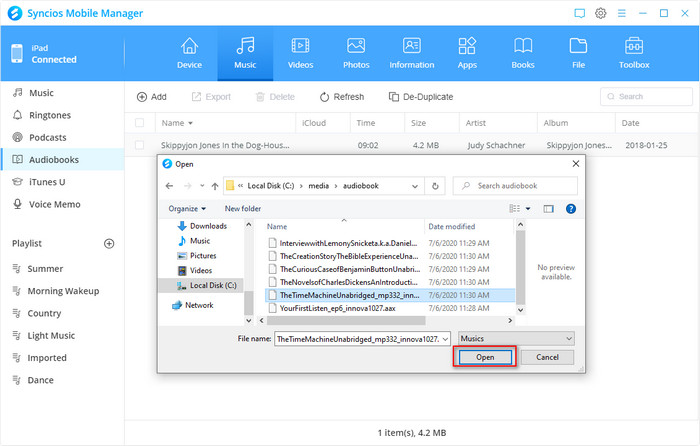Open the Organize dropdown menu

[x=187, y=208]
